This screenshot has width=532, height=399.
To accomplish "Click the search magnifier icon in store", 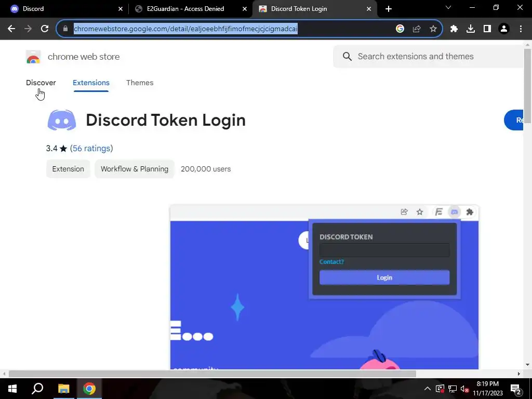I will pos(347,56).
